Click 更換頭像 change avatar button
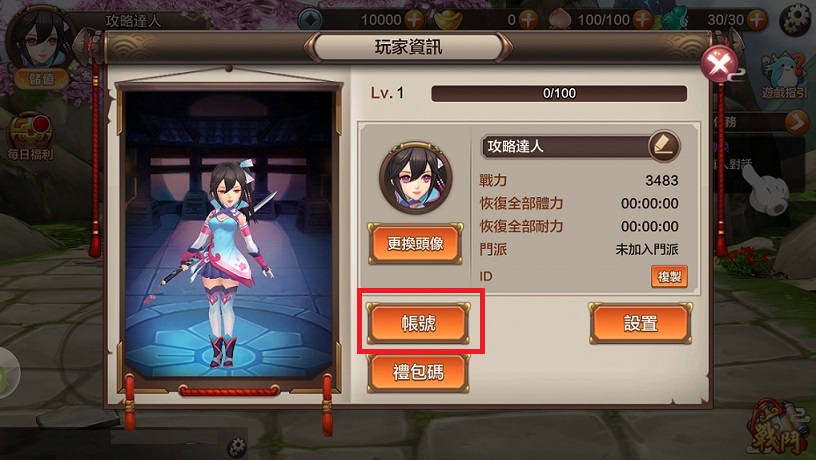The image size is (816, 460). pos(415,244)
